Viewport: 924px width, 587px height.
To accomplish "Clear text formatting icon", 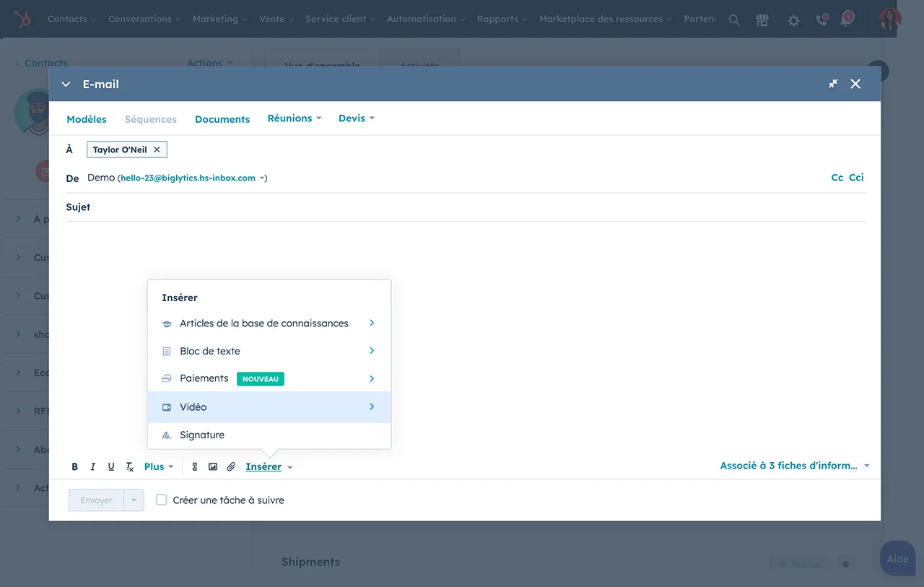I will [x=130, y=467].
